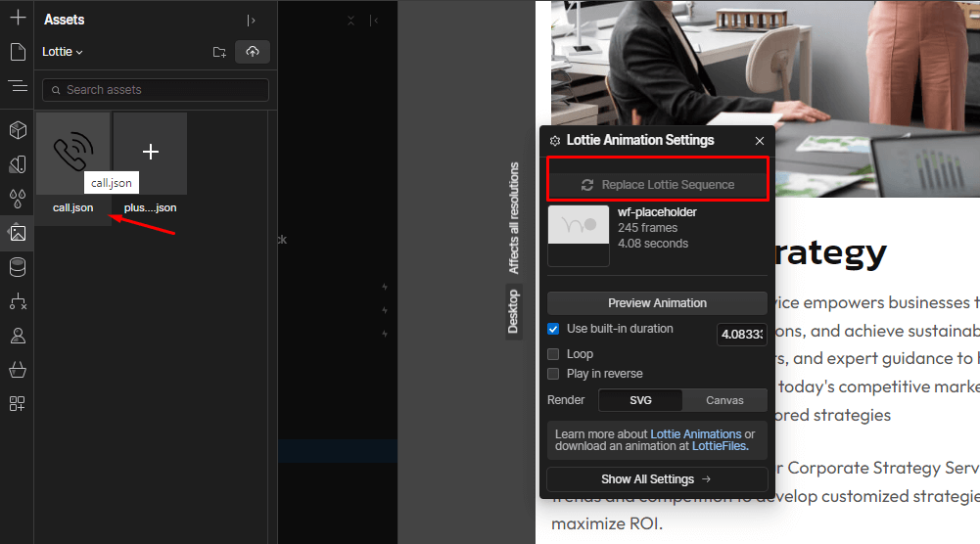Image resolution: width=980 pixels, height=544 pixels.
Task: Open the Assets image icon in sidebar
Action: [x=18, y=233]
